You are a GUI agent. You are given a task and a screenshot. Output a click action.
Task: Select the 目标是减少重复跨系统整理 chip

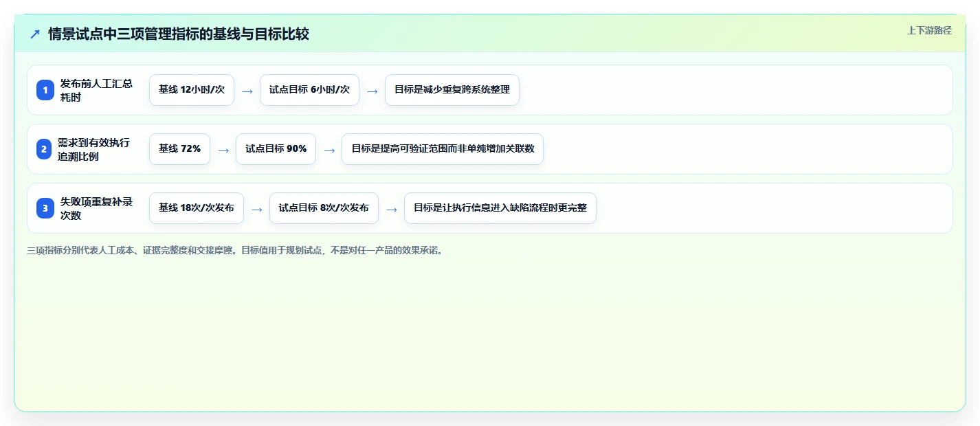(x=452, y=90)
